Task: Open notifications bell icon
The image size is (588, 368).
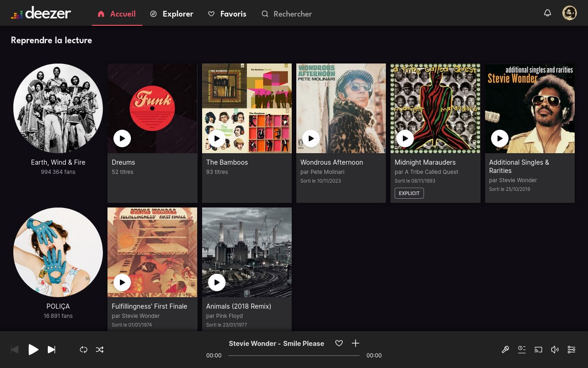Action: [x=548, y=13]
